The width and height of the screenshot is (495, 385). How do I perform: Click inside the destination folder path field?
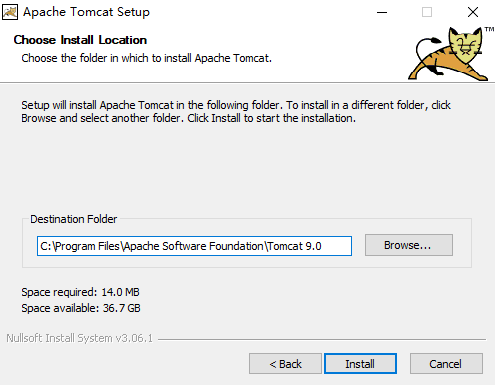coord(194,246)
